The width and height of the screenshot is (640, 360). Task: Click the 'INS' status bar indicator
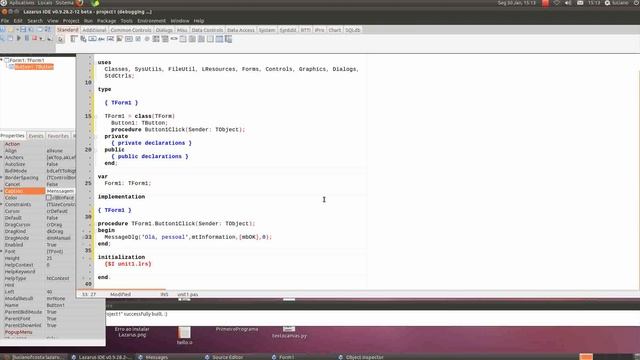point(164,294)
